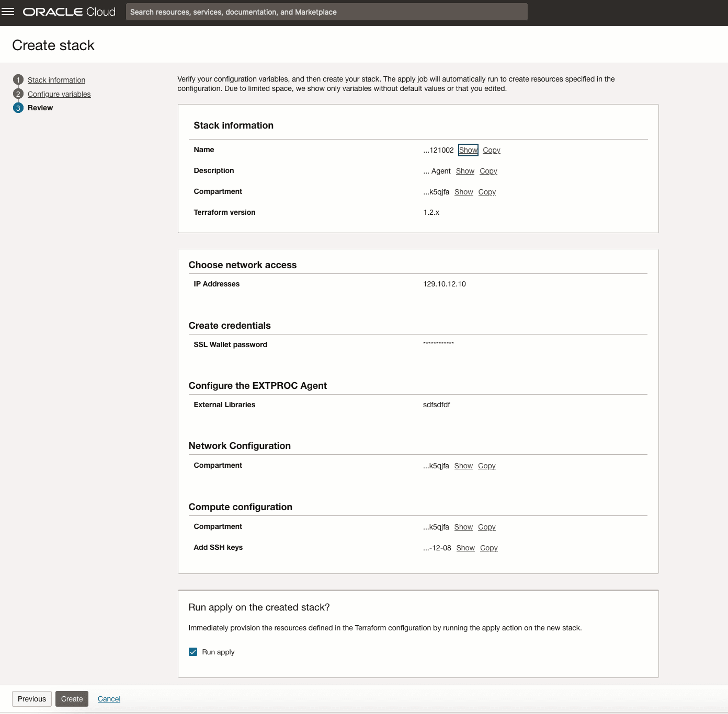Go to Configure variables step
The image size is (728, 714).
(x=59, y=94)
